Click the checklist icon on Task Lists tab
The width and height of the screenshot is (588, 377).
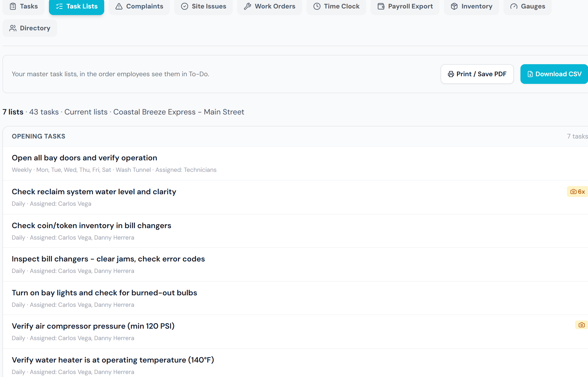(59, 6)
